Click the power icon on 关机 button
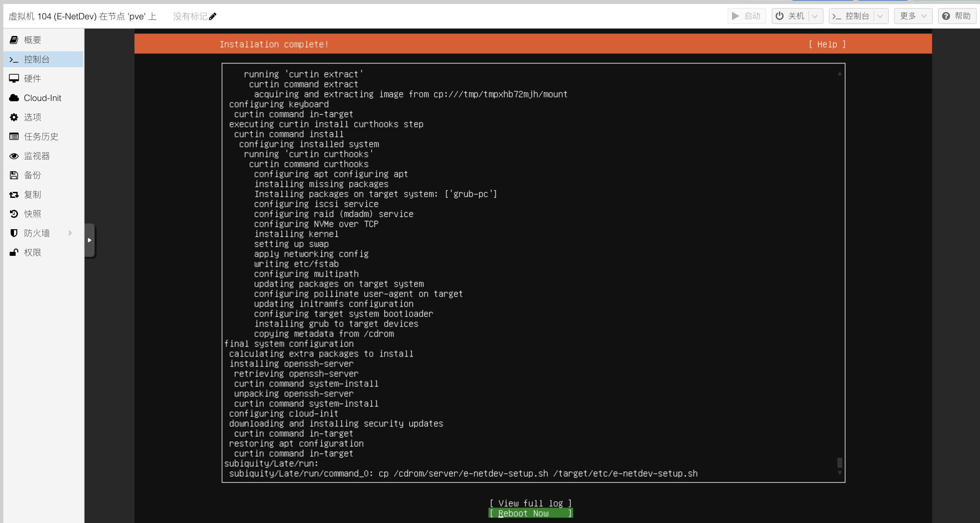 780,16
